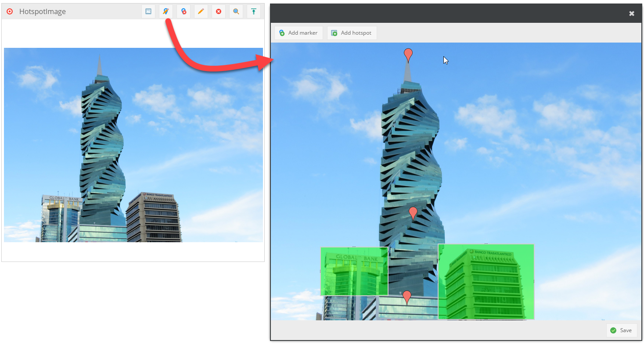
Task: Click the red target icon beside HotspotImage
Action: point(10,12)
